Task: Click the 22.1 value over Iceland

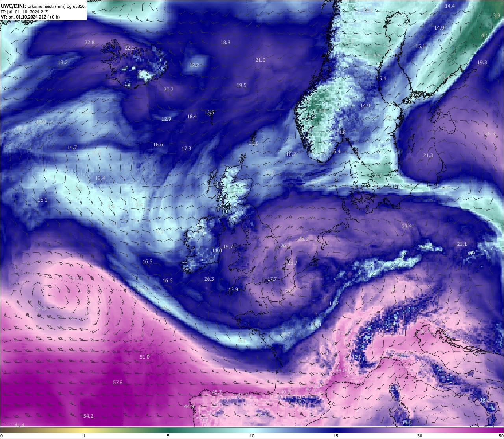Action: pos(130,48)
